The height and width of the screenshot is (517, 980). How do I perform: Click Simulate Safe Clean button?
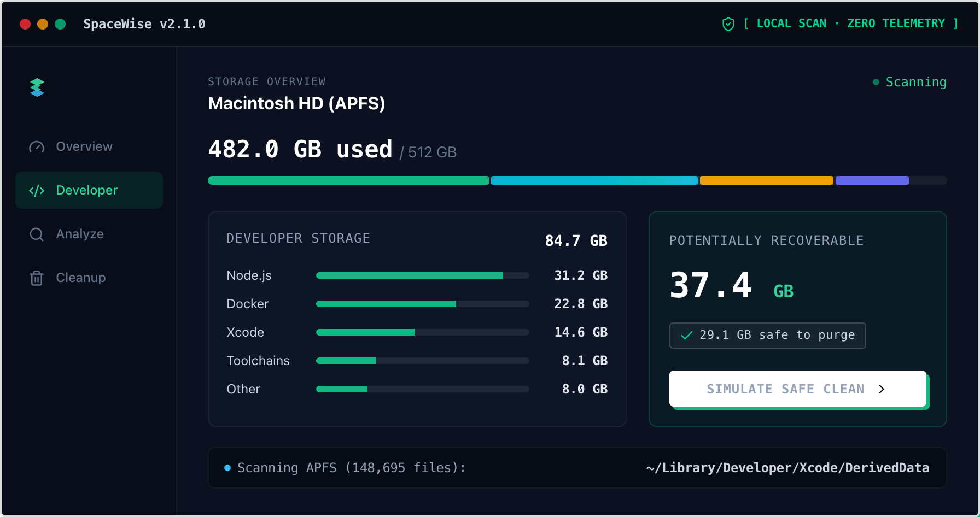pos(798,389)
